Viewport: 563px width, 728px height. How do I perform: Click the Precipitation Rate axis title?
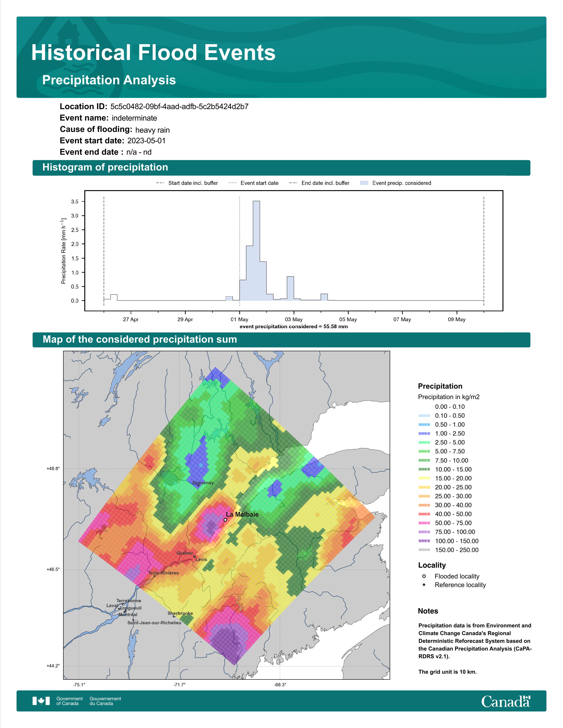(x=63, y=251)
